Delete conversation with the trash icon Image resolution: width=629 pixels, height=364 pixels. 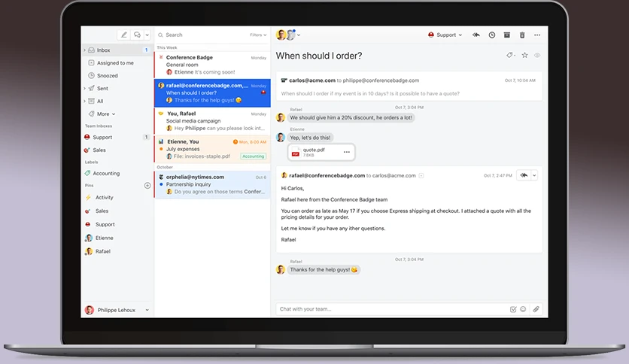522,35
